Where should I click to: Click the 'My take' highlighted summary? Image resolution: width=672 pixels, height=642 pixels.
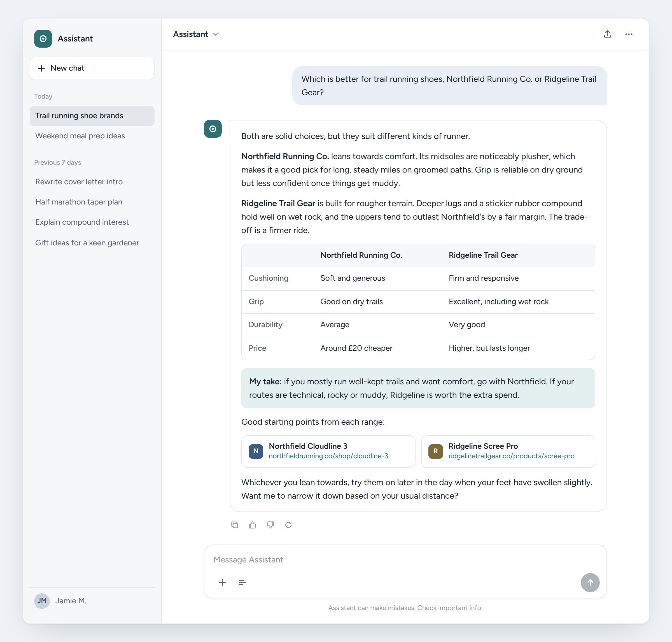click(418, 388)
